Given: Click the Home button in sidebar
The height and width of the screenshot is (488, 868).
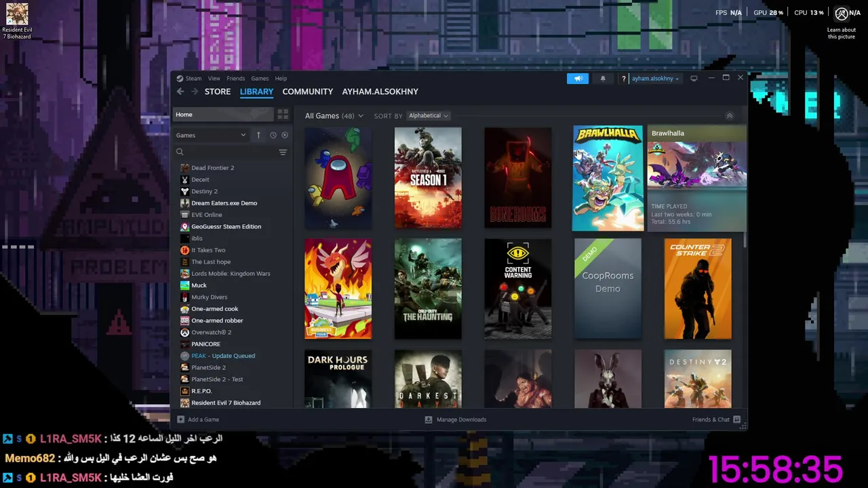Looking at the screenshot, I should (222, 115).
